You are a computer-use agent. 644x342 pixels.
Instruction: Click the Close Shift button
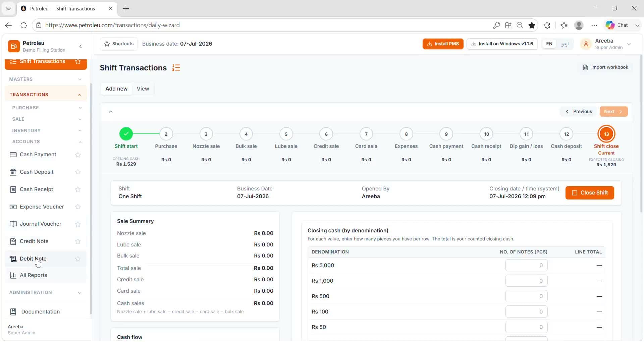click(590, 193)
